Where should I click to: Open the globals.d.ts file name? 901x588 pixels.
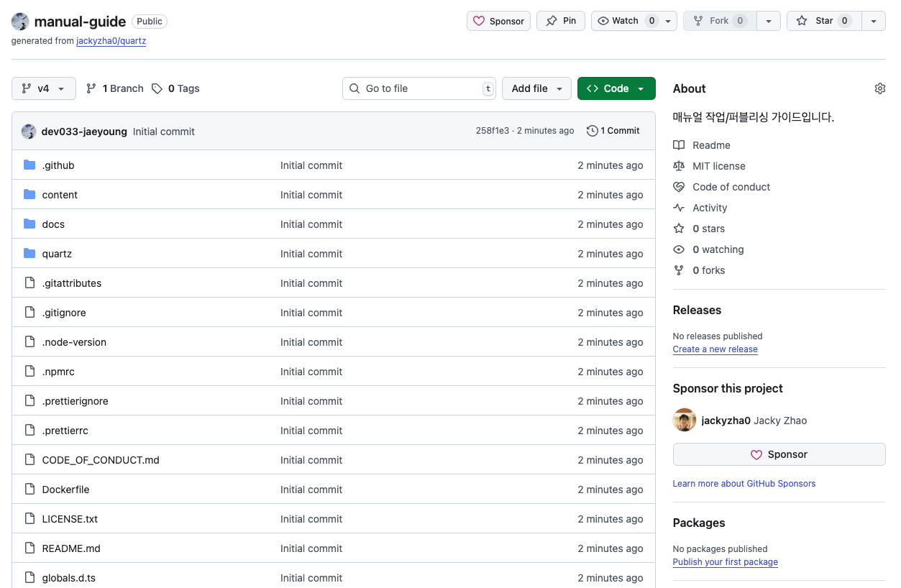69,578
